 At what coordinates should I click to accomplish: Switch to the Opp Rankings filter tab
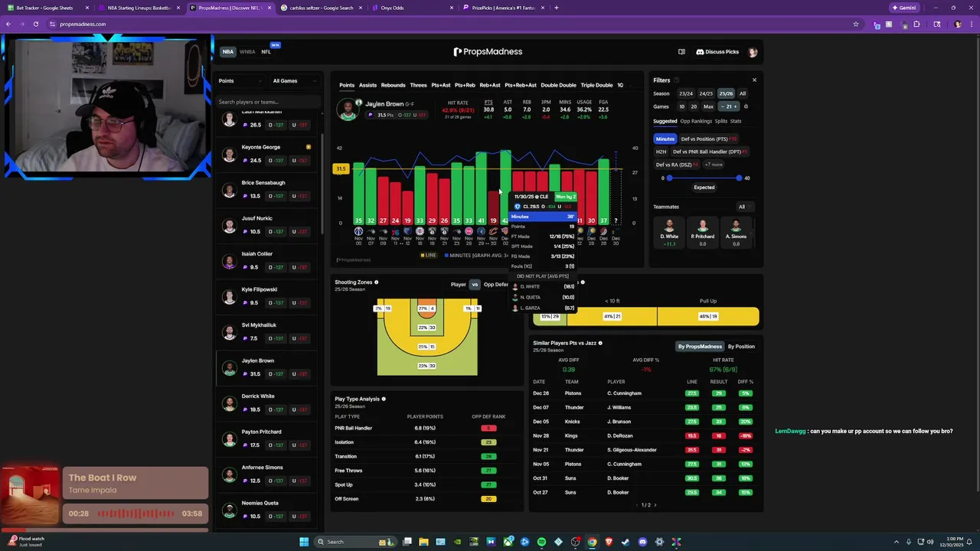pos(696,121)
